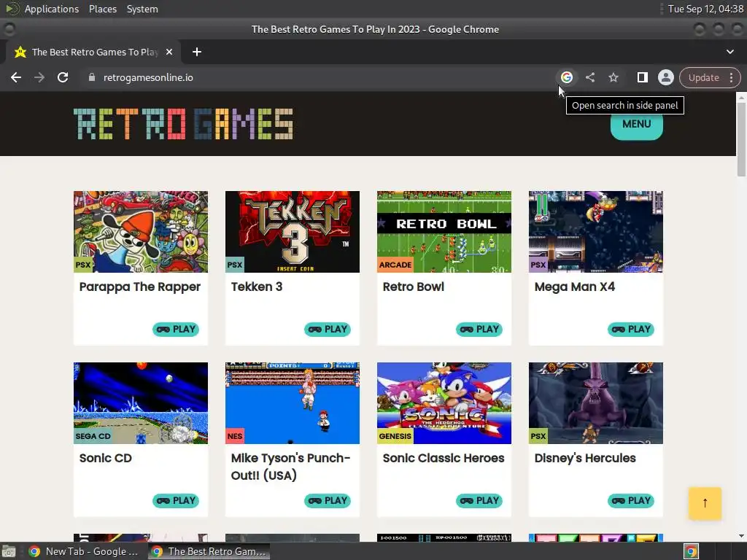747x560 pixels.
Task: Open the Chrome profile avatar menu
Action: click(665, 77)
